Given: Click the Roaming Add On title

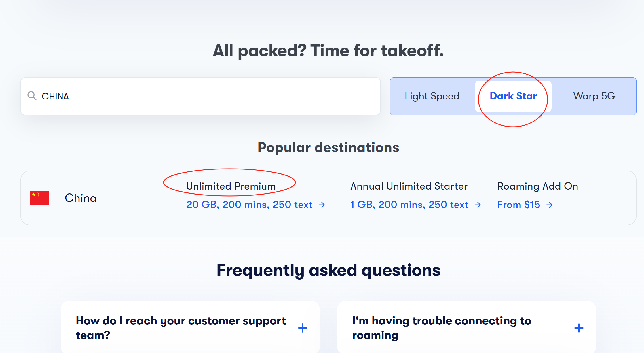Looking at the screenshot, I should click(x=537, y=186).
